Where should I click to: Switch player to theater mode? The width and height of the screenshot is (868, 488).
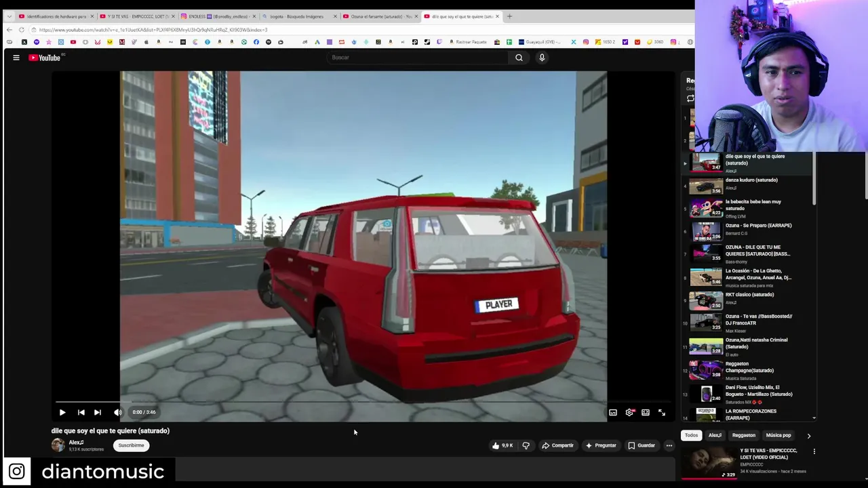point(646,412)
